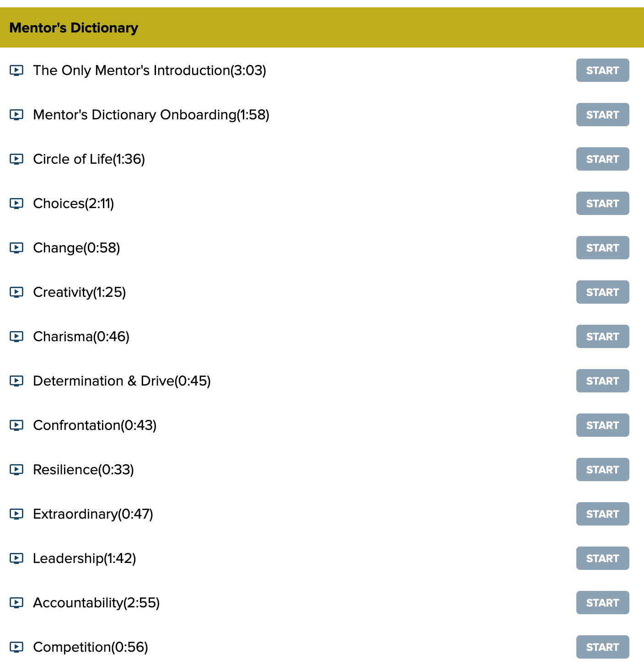
Task: Open the Circle of Life(1:36) lesson title
Action: 89,159
